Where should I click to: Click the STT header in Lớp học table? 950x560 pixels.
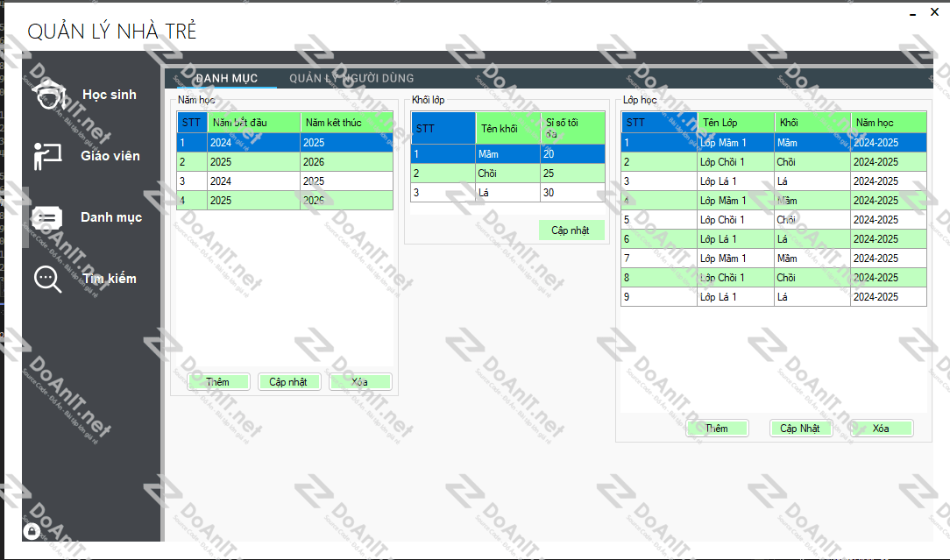tap(659, 123)
